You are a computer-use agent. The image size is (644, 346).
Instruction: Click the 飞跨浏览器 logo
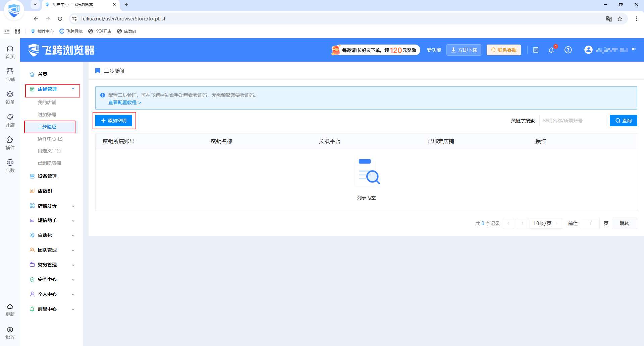tap(62, 50)
